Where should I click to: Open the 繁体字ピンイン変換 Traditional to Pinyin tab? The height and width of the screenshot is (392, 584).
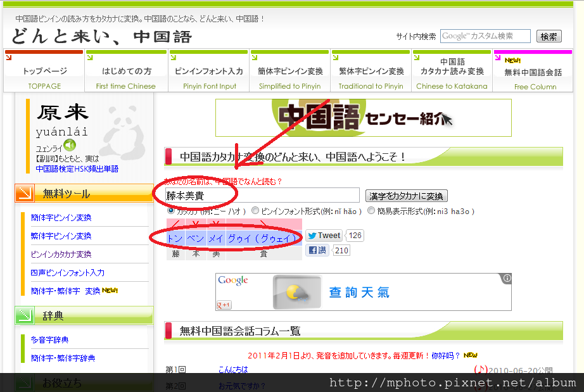click(371, 71)
